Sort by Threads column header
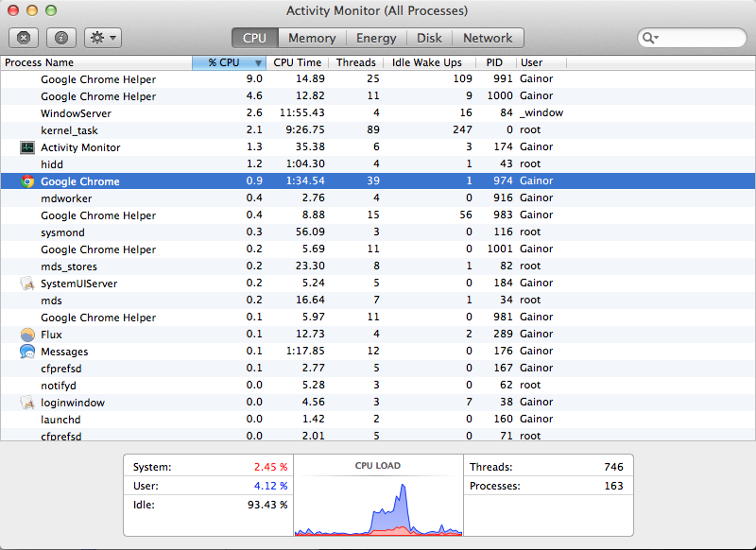This screenshot has height=550, width=756. [356, 62]
